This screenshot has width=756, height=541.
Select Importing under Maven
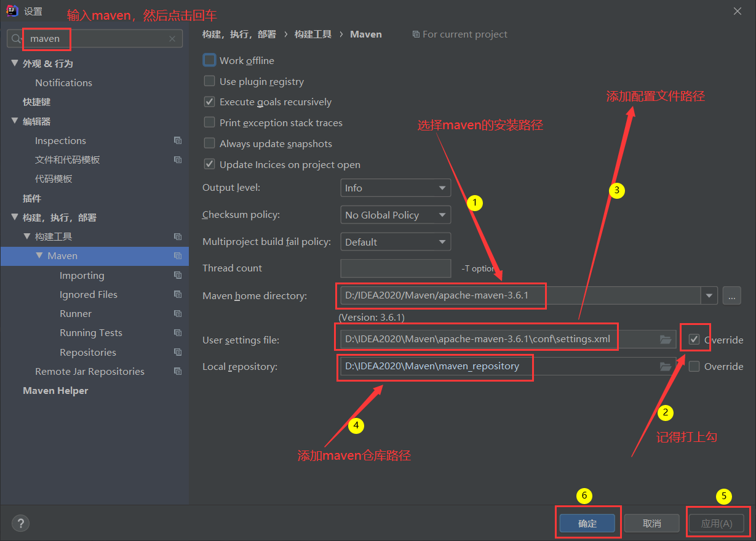(x=82, y=275)
